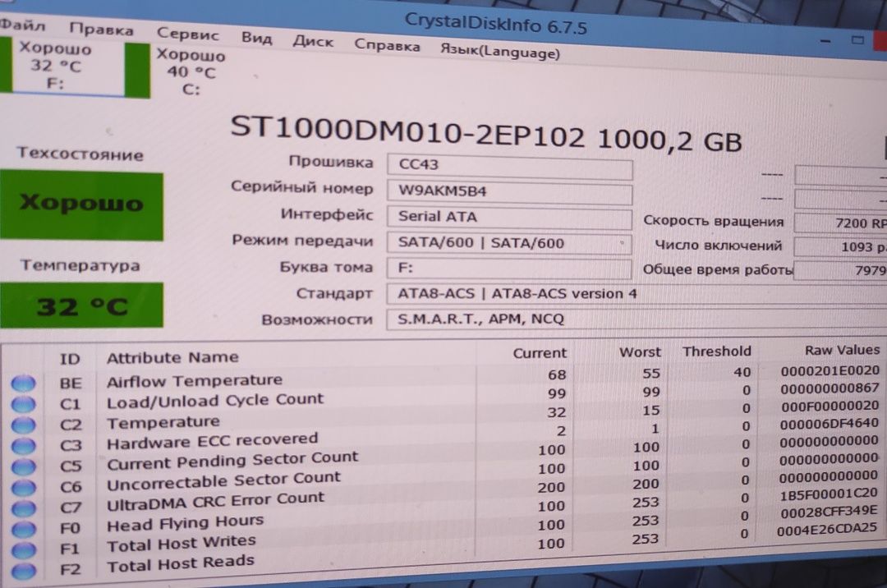Image resolution: width=887 pixels, height=588 pixels.
Task: Select the Load/Unload Cycle Count attribute name
Action: tap(215, 400)
